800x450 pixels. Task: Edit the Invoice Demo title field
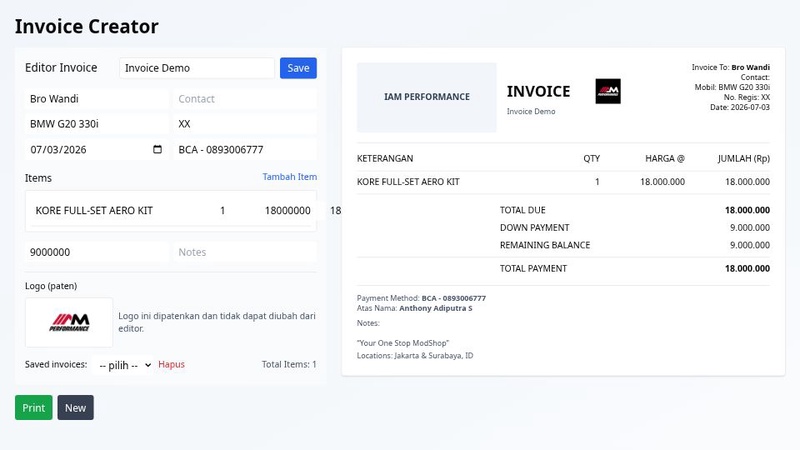(x=197, y=68)
